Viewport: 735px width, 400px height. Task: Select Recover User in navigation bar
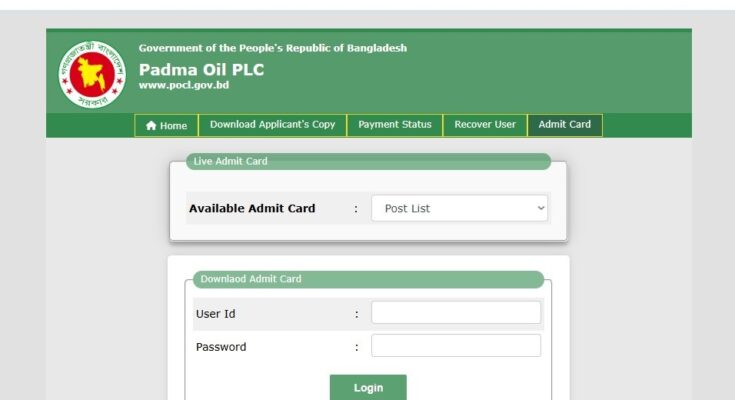tap(485, 125)
